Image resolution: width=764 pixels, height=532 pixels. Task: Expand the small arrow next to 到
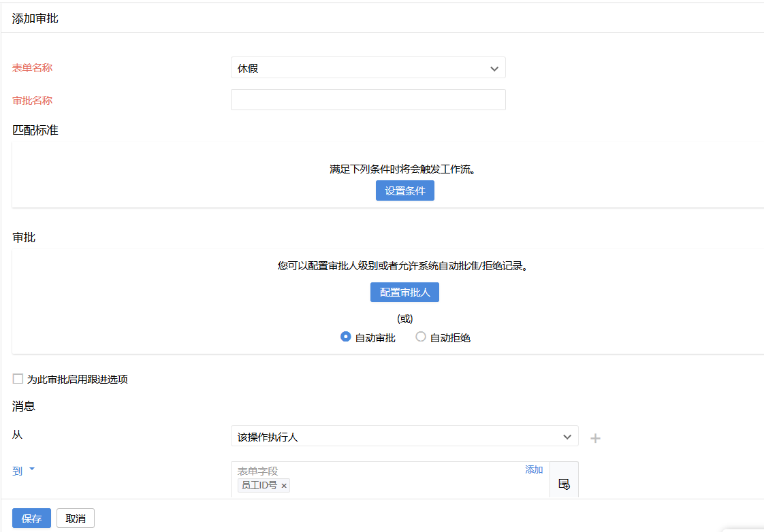pos(32,469)
